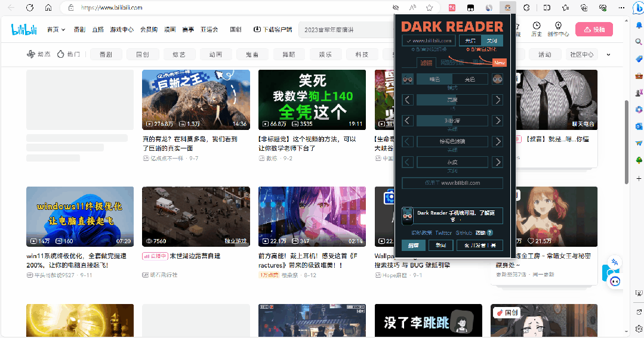This screenshot has width=644, height=338.
Task: Click the 科技 category button
Action: [362, 54]
